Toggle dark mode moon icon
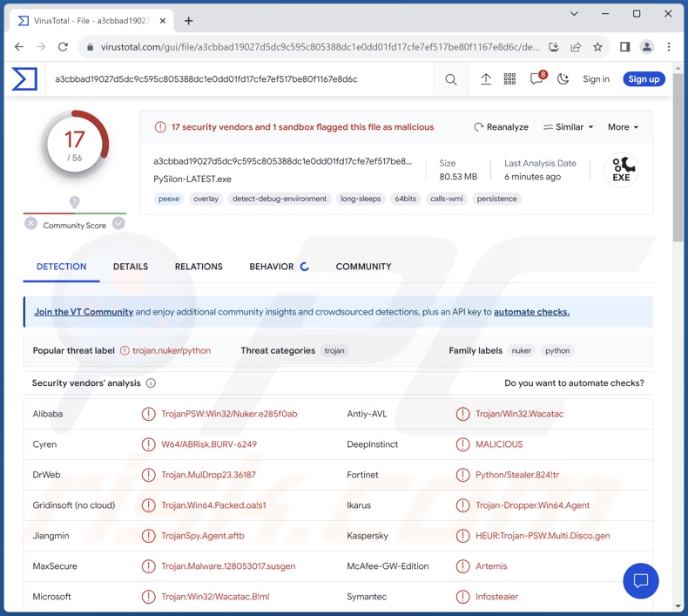This screenshot has width=688, height=616. [x=563, y=79]
